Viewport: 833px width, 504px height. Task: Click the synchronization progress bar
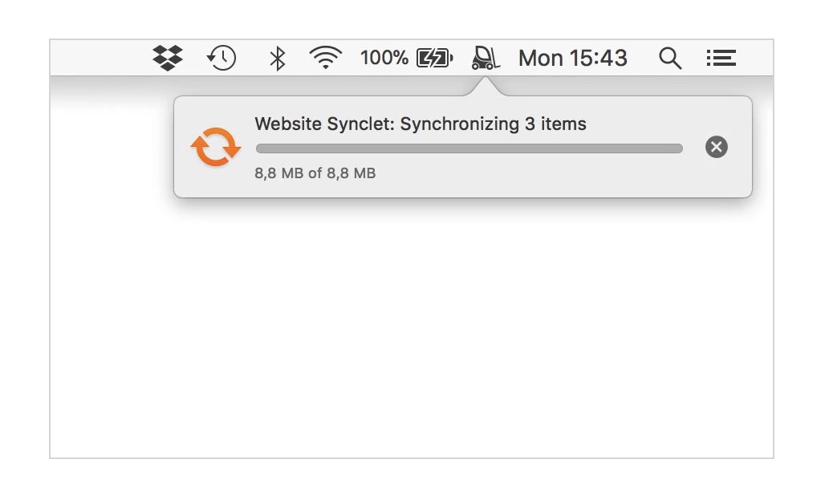point(469,148)
